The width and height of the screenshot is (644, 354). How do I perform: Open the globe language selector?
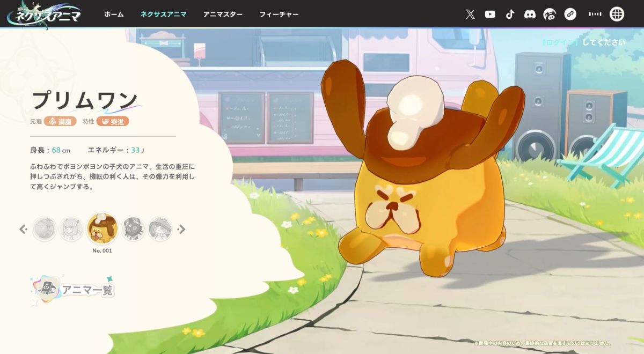(x=617, y=14)
